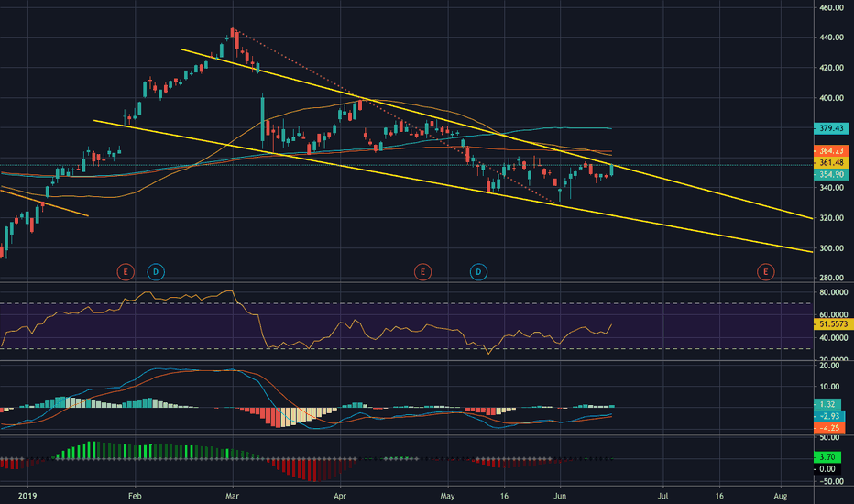Select the 361.48 yellow price label
854x504 pixels.
point(831,162)
